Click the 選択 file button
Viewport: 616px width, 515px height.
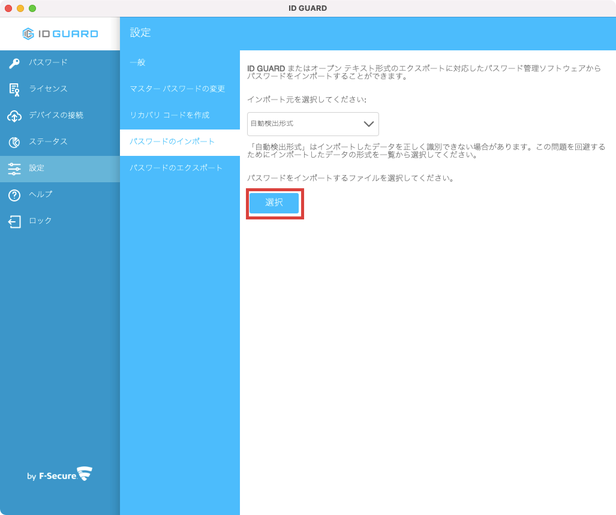[274, 203]
